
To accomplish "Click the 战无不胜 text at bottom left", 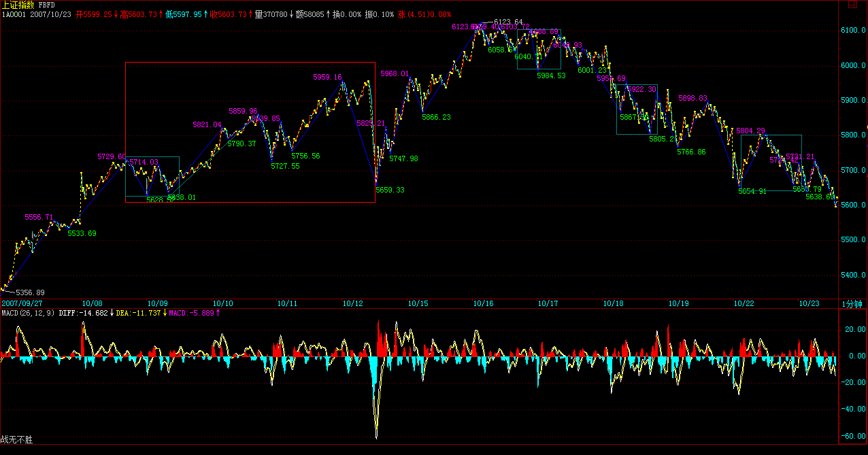I will pyautogui.click(x=16, y=440).
